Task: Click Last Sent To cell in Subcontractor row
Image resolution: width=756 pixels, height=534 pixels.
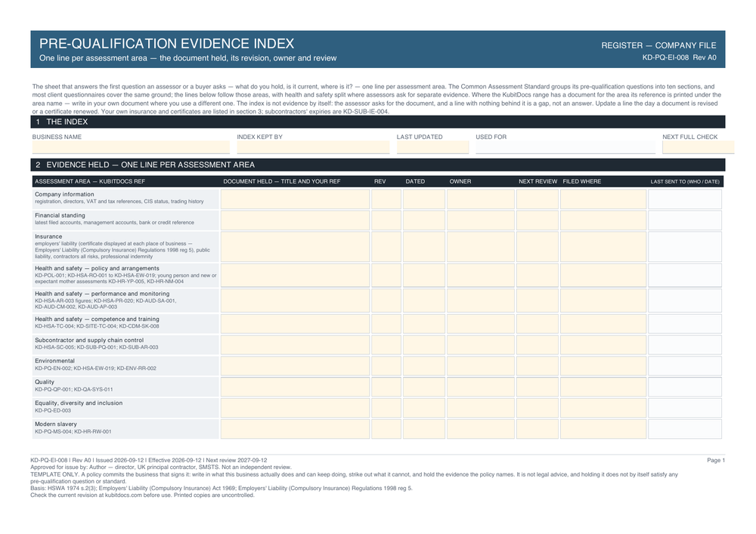Action: 685,344
